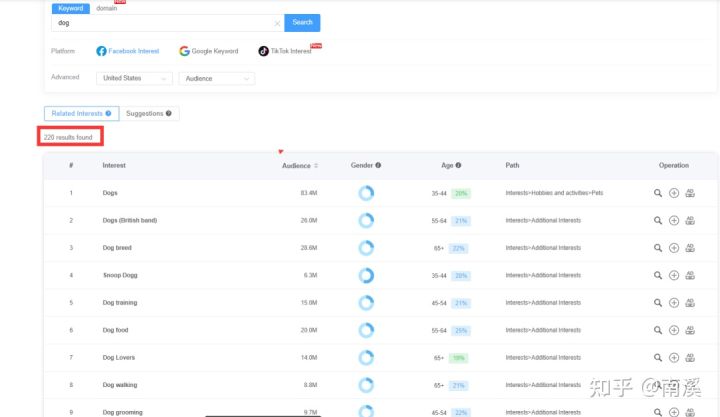Click the Interest column header
Screen dimensions: 720x417
(114, 165)
